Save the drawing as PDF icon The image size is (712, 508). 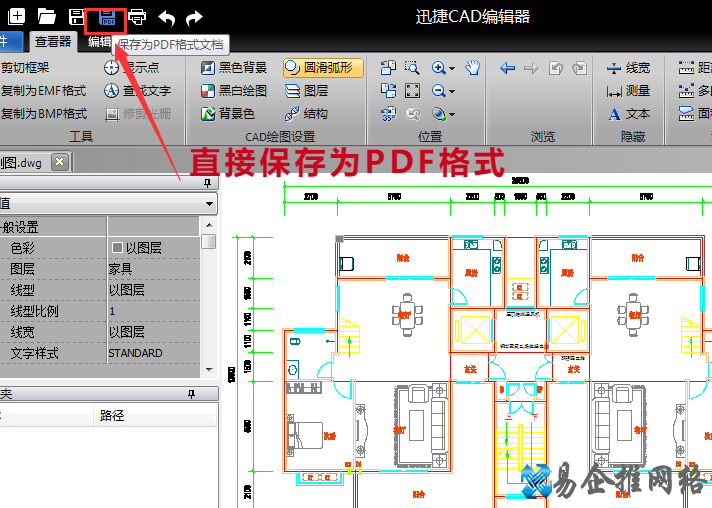(x=107, y=18)
